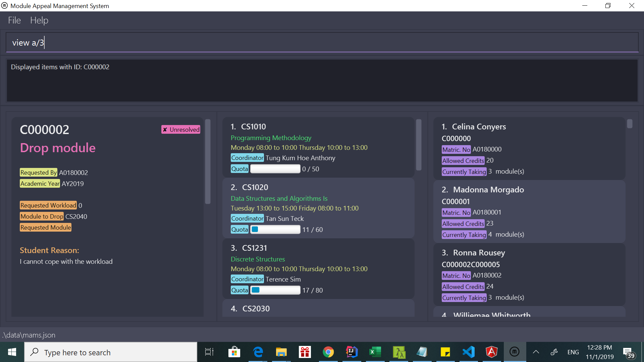644x362 pixels.
Task: Open IntelliJ IDEA from taskbar
Action: click(x=352, y=352)
